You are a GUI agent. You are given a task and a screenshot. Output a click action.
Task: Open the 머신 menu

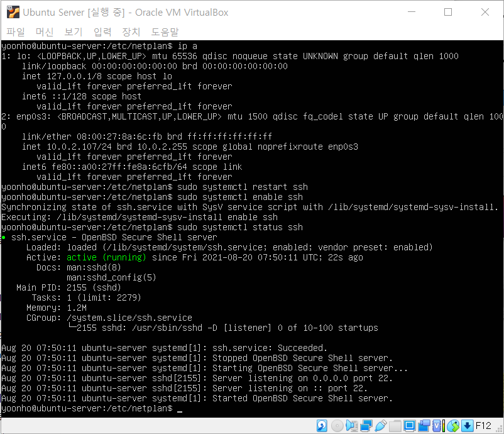(45, 31)
